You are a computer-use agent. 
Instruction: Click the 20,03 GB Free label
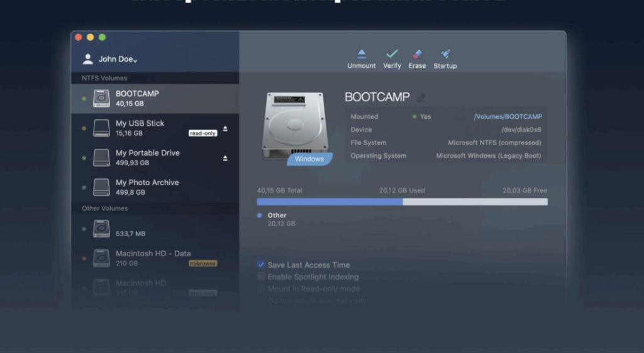525,190
